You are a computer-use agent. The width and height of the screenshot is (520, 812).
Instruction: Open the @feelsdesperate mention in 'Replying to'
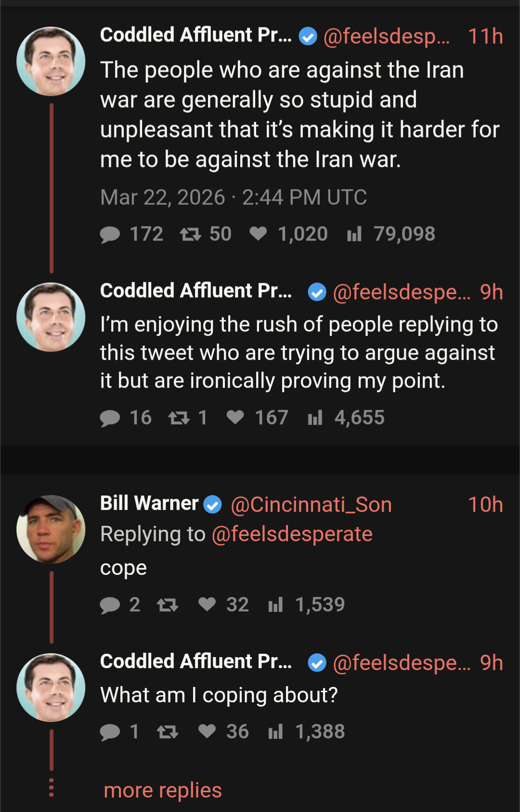[x=292, y=534]
